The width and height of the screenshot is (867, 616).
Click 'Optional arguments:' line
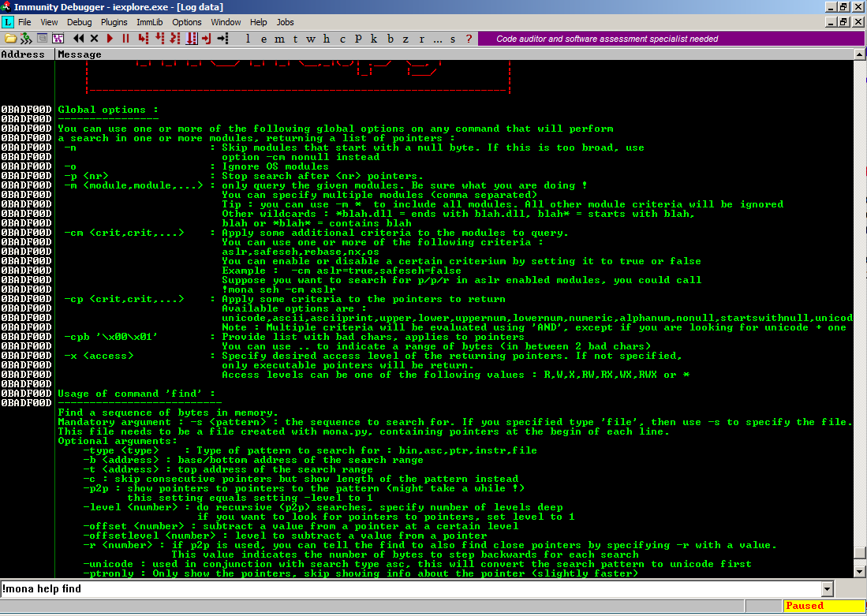pos(118,441)
